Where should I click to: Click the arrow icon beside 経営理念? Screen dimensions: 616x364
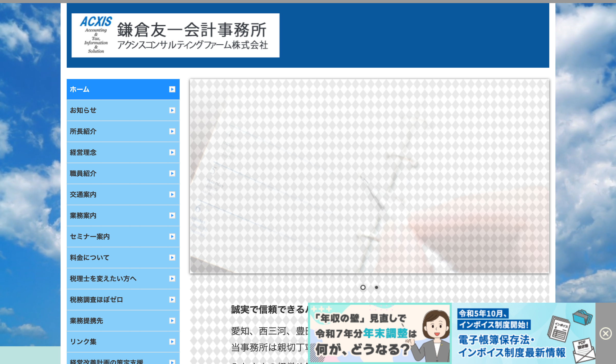(x=172, y=152)
